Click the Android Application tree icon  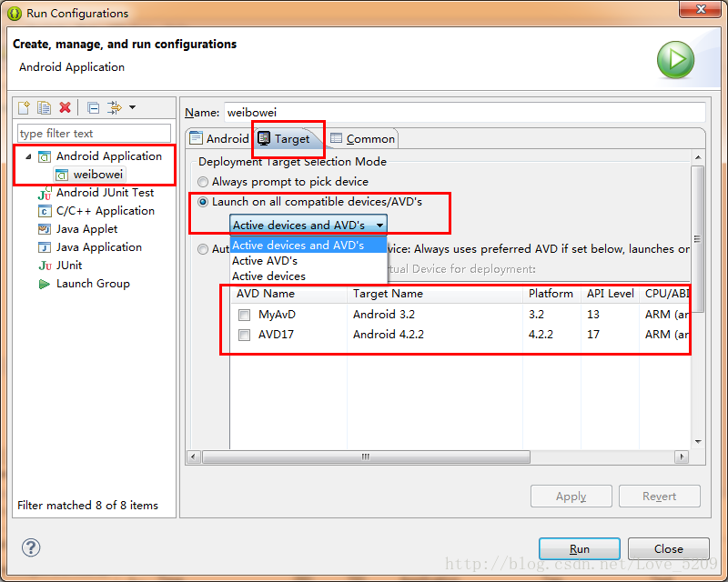point(45,157)
